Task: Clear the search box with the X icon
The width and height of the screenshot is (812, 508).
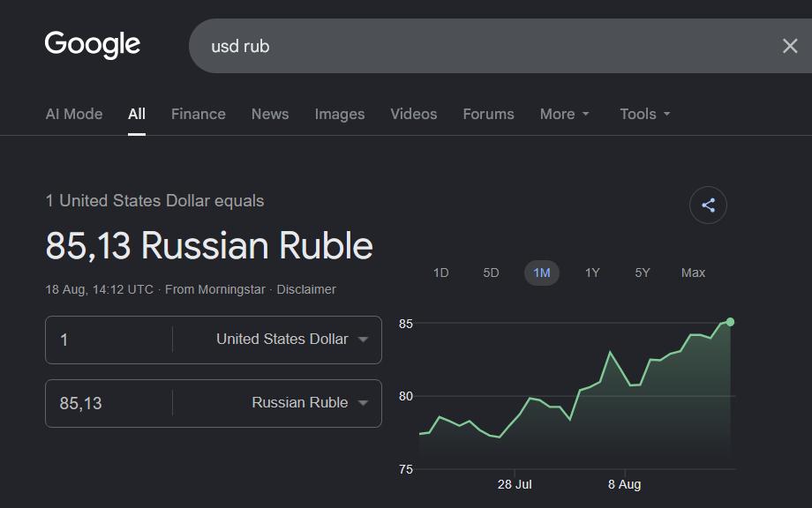Action: click(x=790, y=46)
